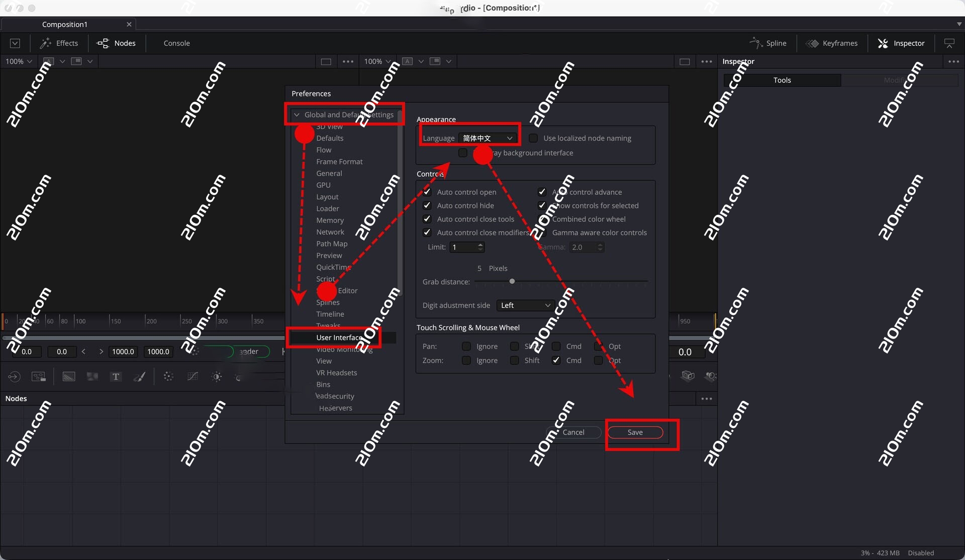Toggle the Inspector panel
965x560 pixels.
click(x=901, y=43)
